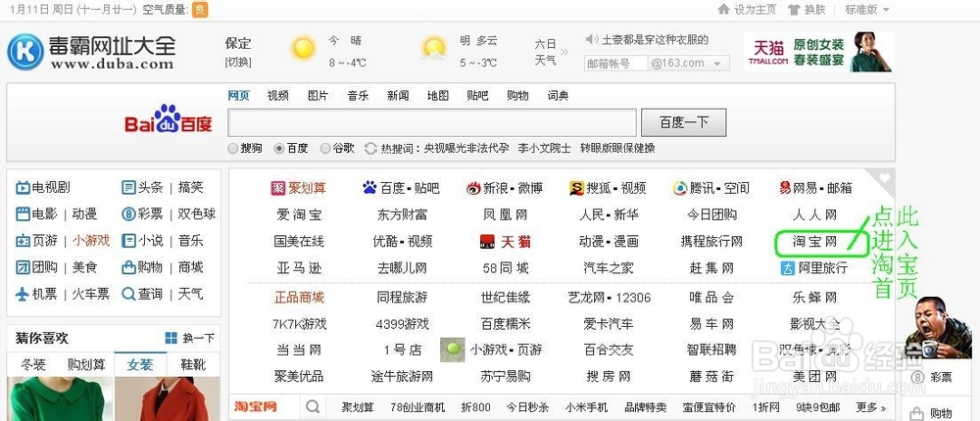Screen dimensions: 980x421
Task: Click the 空气质量 良 badge
Action: (x=200, y=10)
